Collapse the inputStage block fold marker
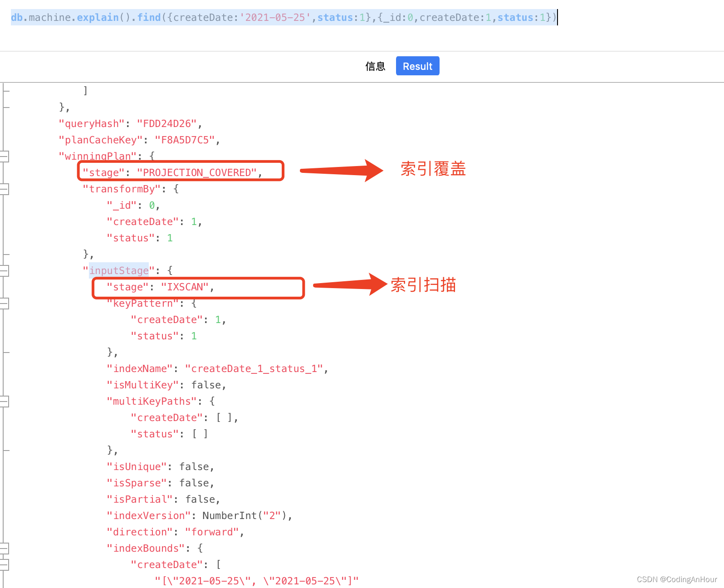The width and height of the screenshot is (724, 588). tap(5, 270)
